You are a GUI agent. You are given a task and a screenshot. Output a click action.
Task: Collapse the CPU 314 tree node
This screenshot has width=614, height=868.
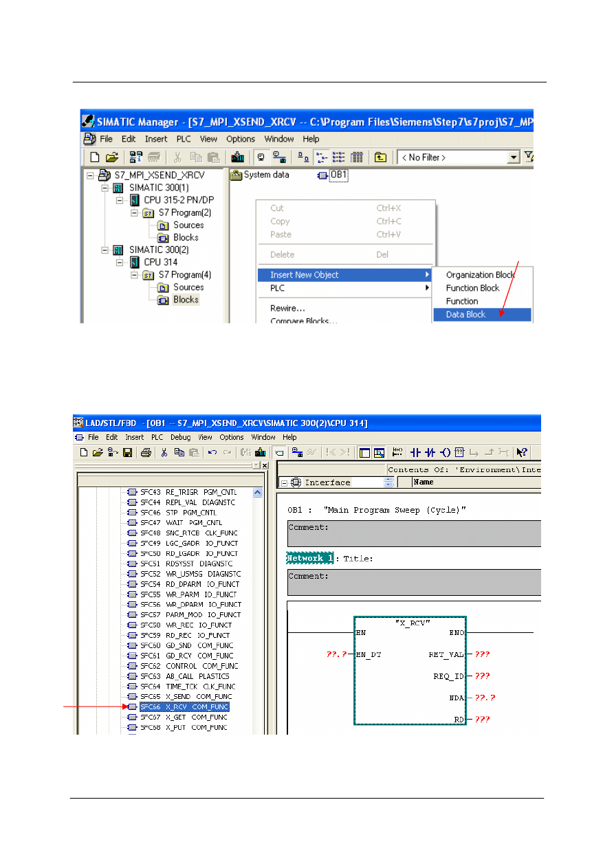point(120,263)
